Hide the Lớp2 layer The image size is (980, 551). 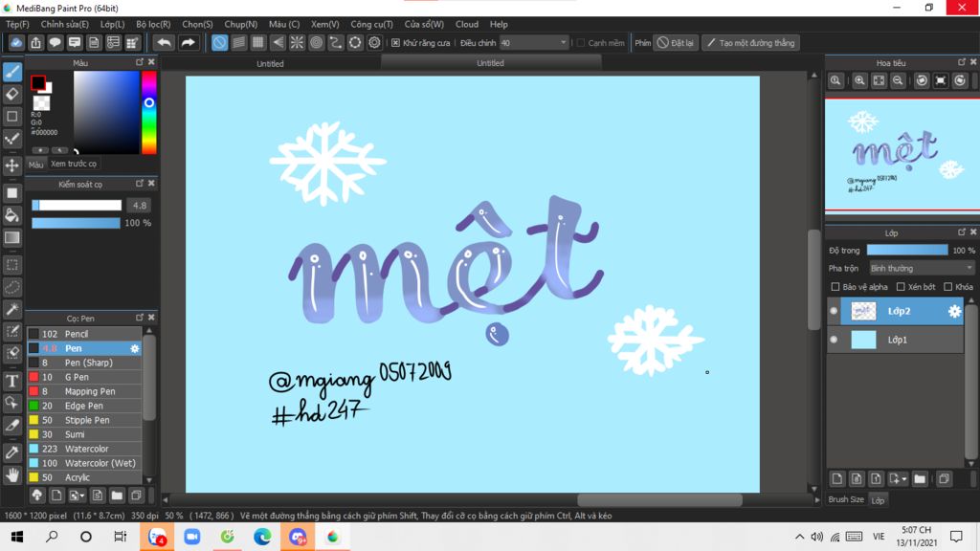point(834,311)
